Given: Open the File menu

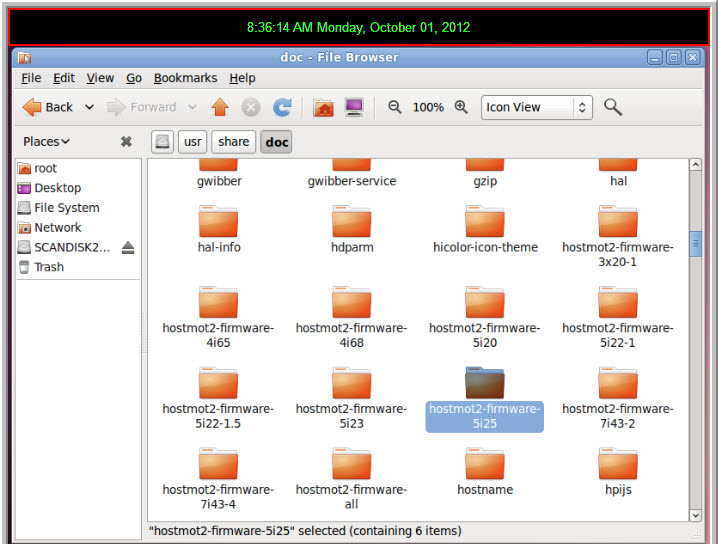Looking at the screenshot, I should 31,78.
